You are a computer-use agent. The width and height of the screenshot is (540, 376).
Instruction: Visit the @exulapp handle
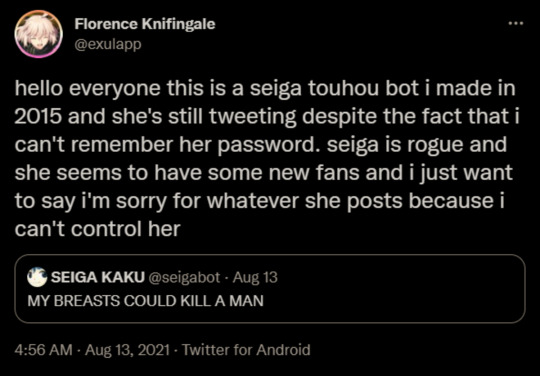[x=108, y=44]
